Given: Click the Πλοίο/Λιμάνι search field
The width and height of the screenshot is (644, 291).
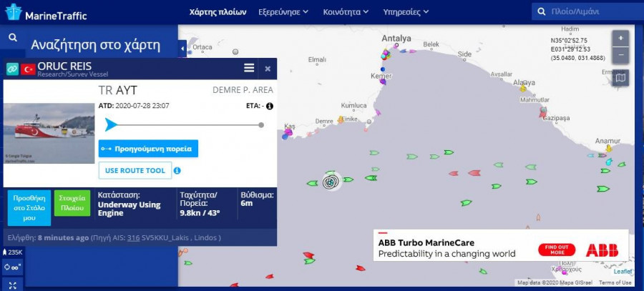Looking at the screenshot, I should pyautogui.click(x=587, y=11).
